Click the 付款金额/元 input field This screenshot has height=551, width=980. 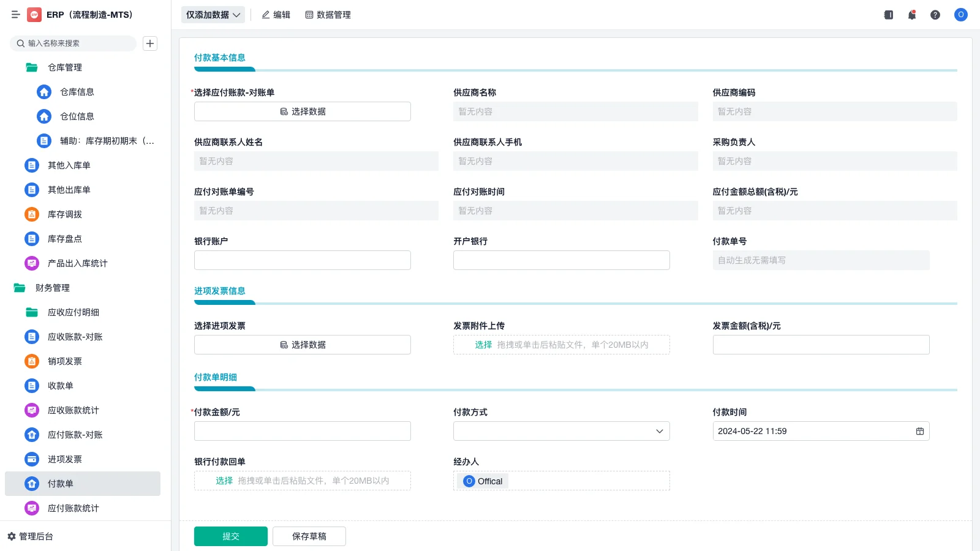(303, 431)
